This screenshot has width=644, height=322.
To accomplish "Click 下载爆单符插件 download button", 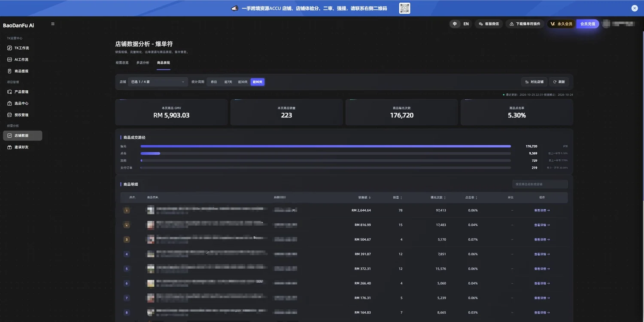I will click(525, 24).
